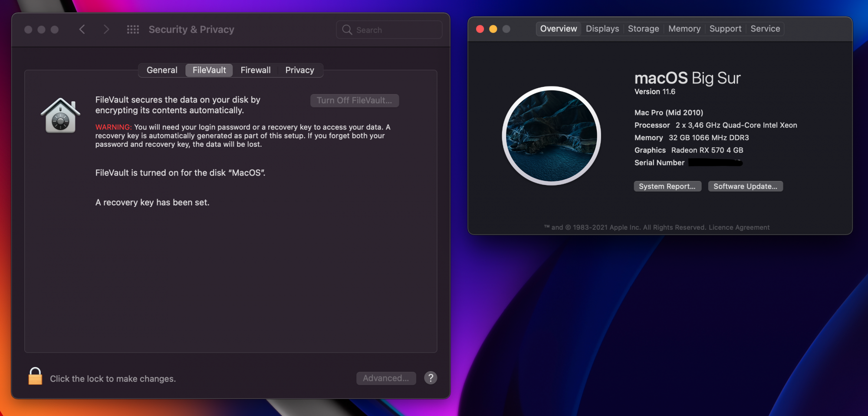Click the Memory 32 GB 1066 MHz DDR3 line

[692, 138]
